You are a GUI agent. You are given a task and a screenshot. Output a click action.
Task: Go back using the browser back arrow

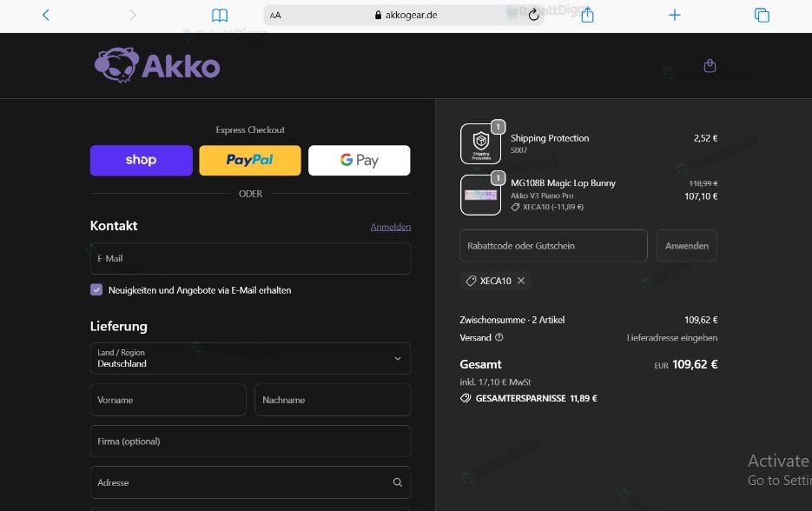click(x=45, y=15)
